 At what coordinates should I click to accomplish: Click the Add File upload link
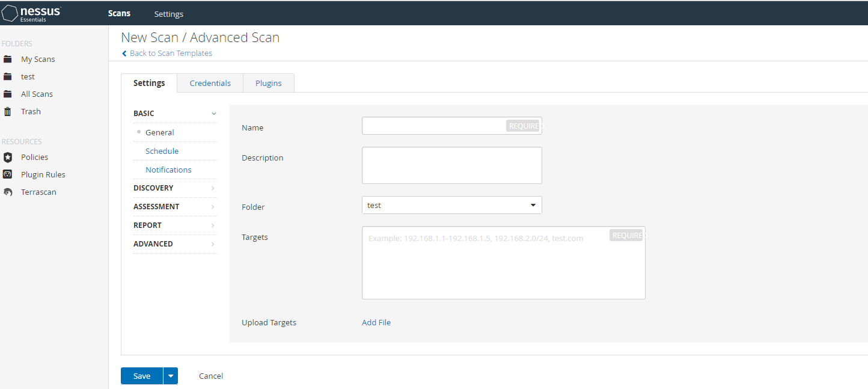pos(376,322)
